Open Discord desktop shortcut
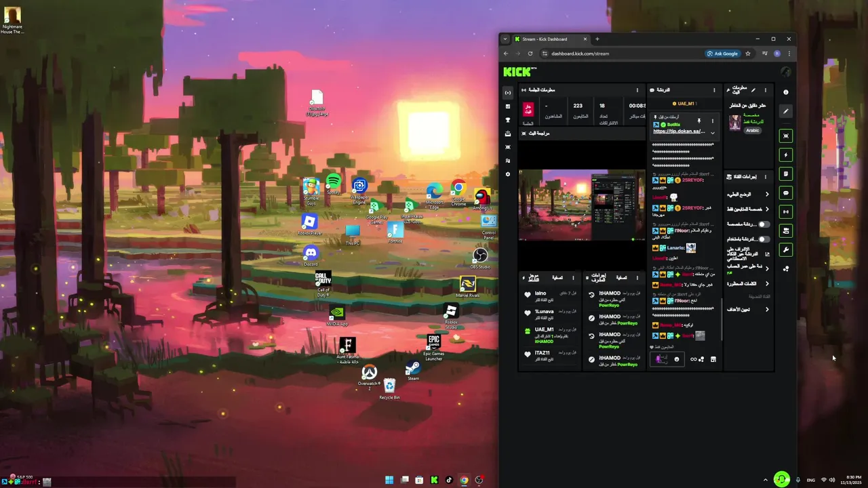Viewport: 868px width, 488px height. point(311,255)
